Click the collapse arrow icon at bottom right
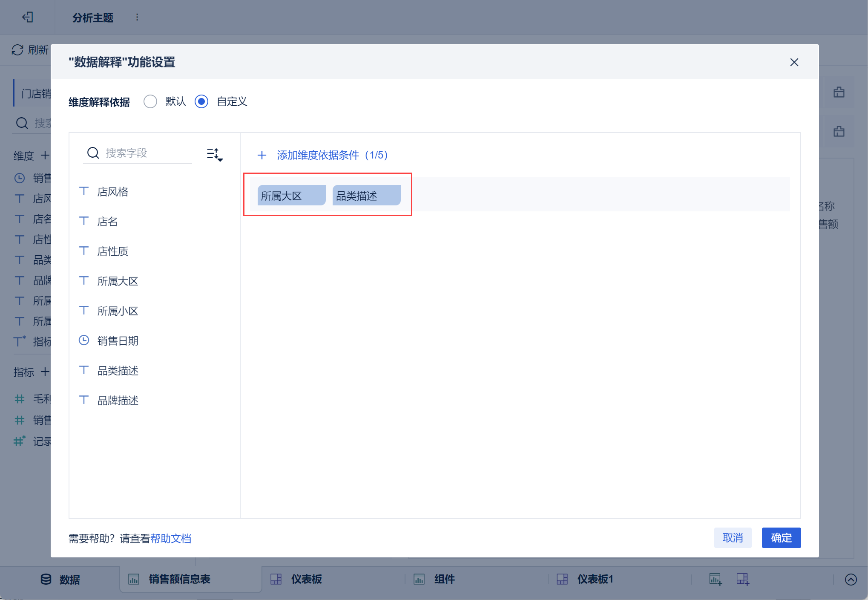This screenshot has width=868, height=600. pos(851,580)
